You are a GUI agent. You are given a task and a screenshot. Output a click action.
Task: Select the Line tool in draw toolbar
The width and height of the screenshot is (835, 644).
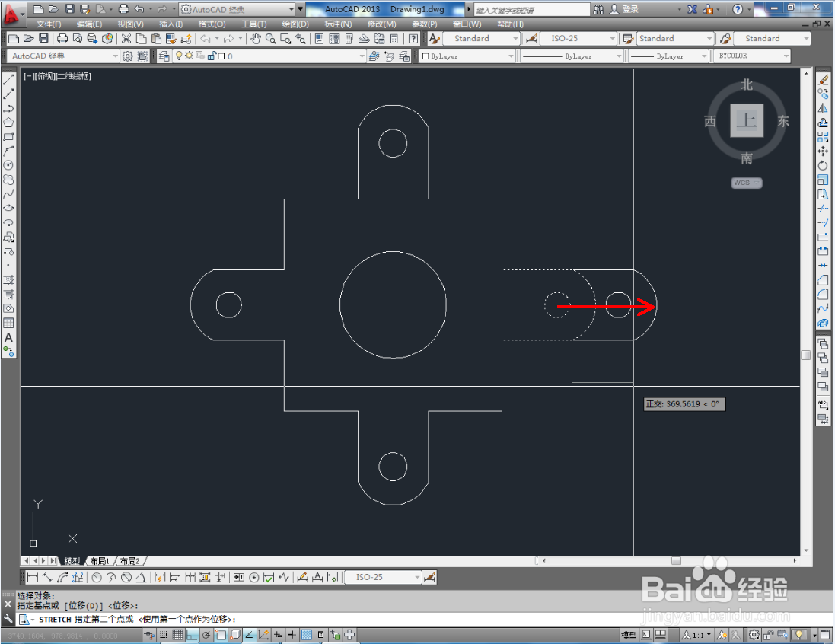coord(8,80)
